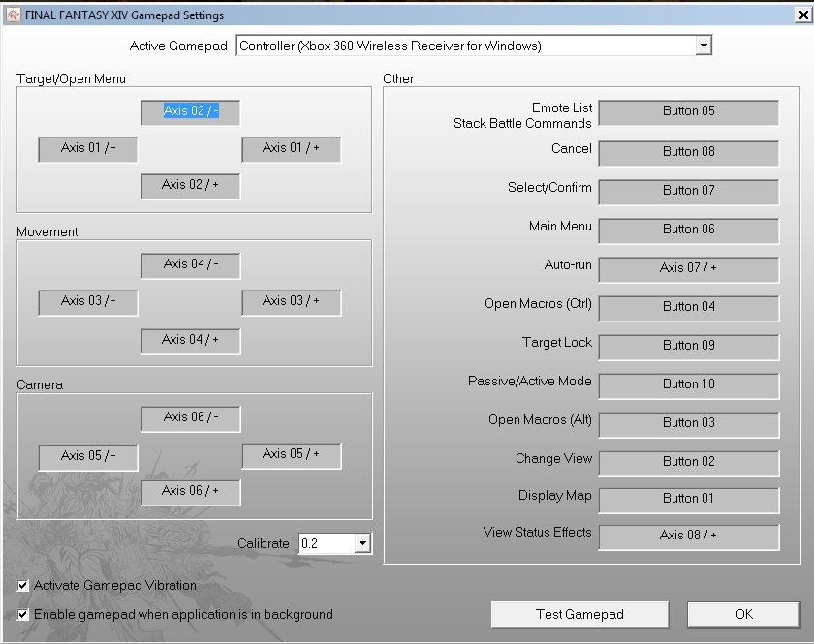Select Change View binding Button 02
This screenshot has width=814, height=644.
click(688, 464)
